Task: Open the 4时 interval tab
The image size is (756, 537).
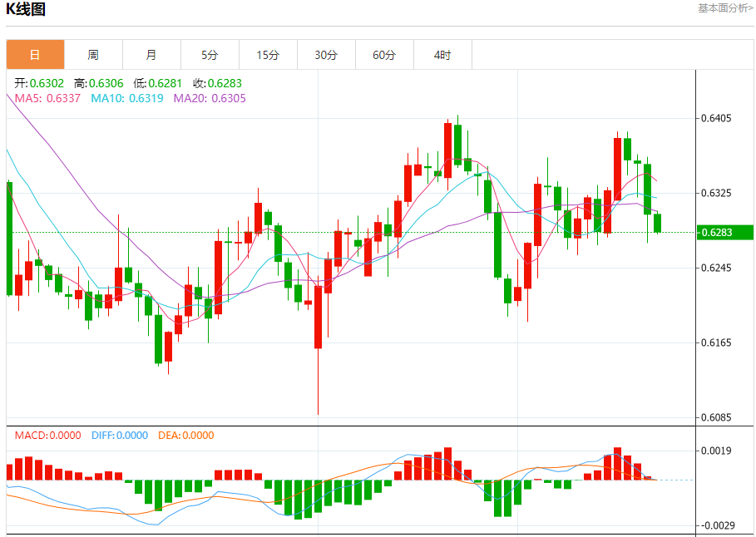Action: [442, 55]
